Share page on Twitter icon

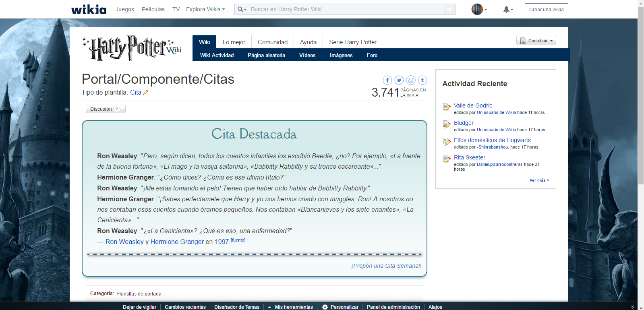coord(399,80)
